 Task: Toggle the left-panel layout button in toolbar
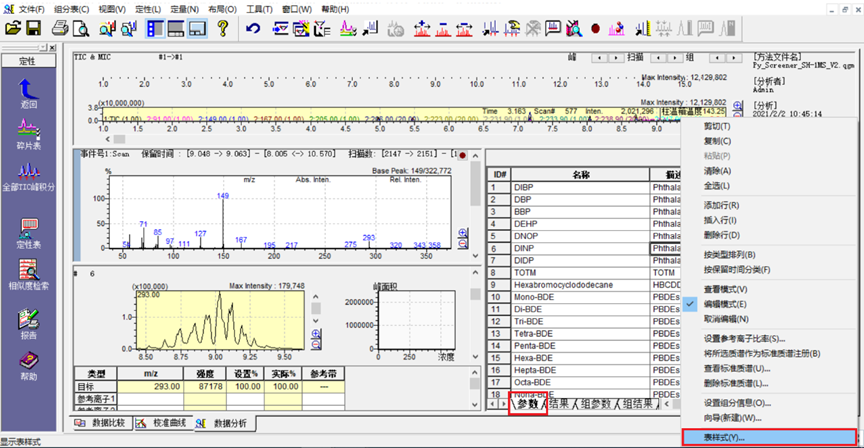[157, 29]
